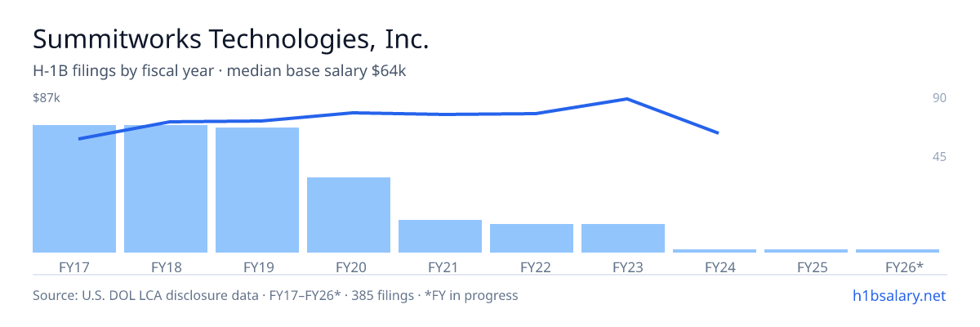Click the source disclosure data footnote
980x327 pixels.
[275, 296]
